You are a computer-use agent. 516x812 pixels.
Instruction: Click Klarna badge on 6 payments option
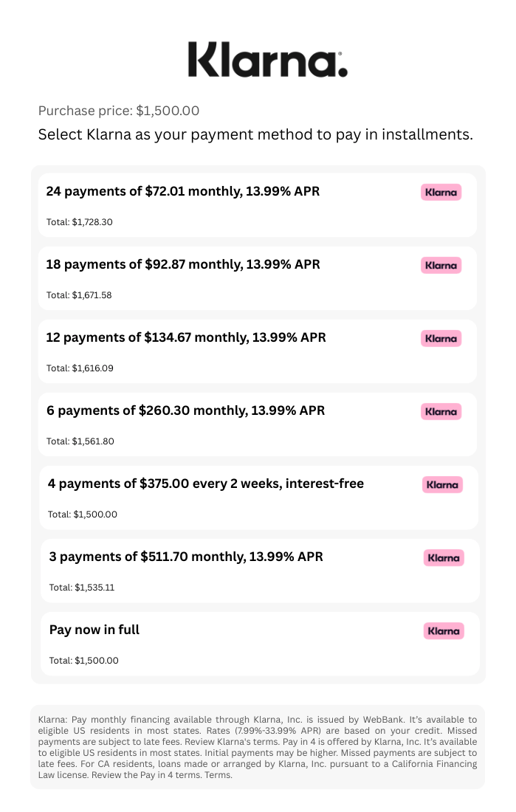(441, 411)
